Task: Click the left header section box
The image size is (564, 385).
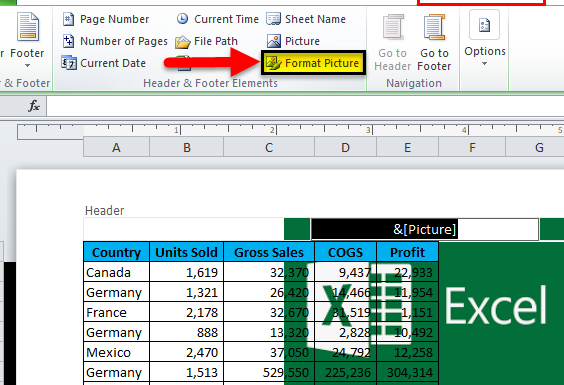Action: point(197,229)
